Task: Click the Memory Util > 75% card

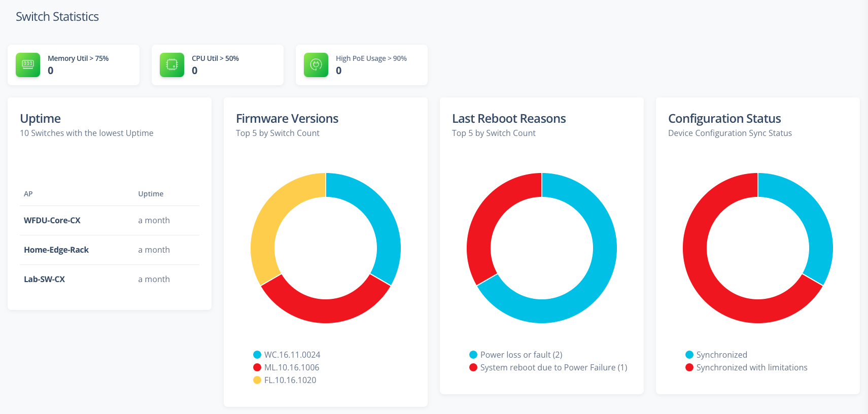Action: (86, 65)
